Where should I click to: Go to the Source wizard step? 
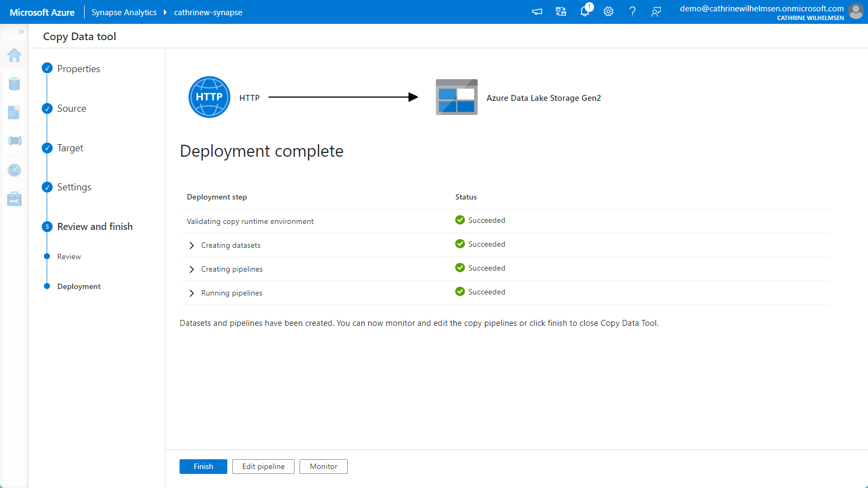coord(72,108)
